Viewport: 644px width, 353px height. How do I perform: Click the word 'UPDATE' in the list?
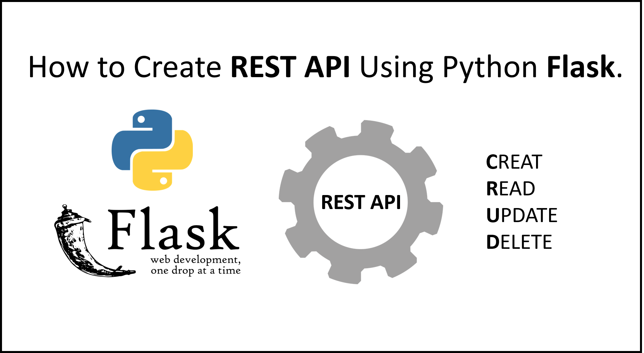tap(522, 215)
